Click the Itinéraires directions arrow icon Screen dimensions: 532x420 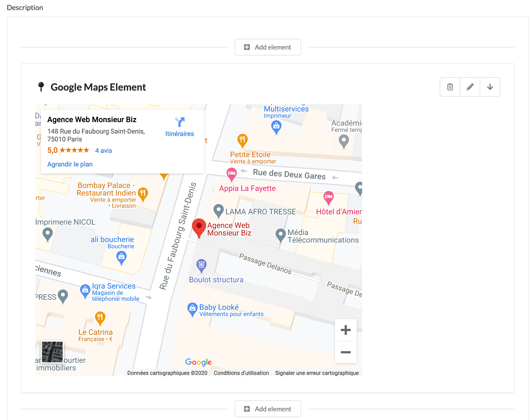(180, 122)
